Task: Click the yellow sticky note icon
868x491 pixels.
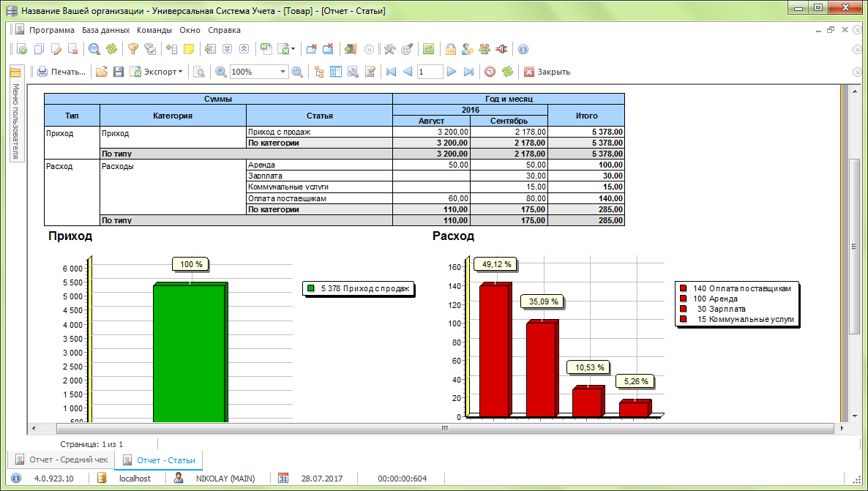Action: (x=189, y=49)
